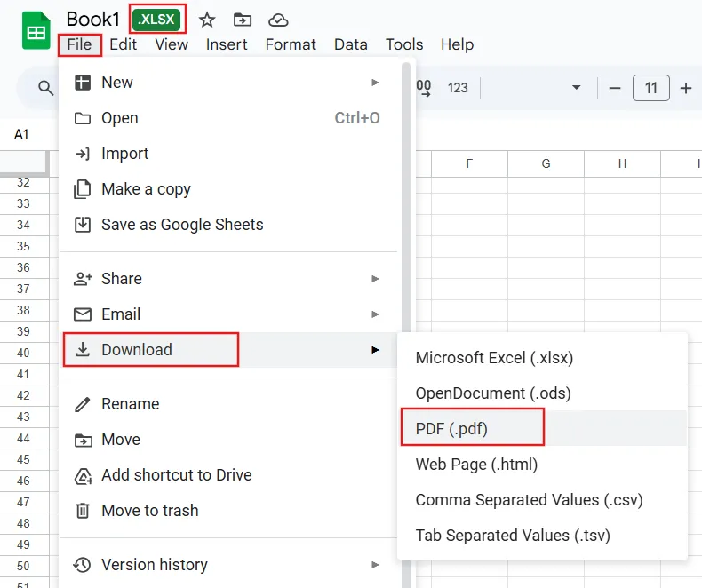Select column H header
This screenshot has width=702, height=588.
point(622,163)
